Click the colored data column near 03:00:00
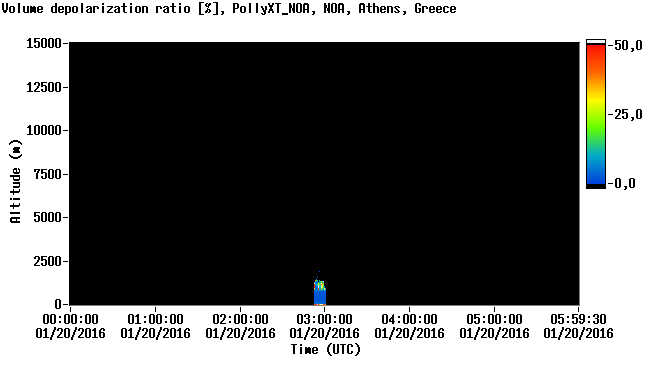 [x=320, y=292]
